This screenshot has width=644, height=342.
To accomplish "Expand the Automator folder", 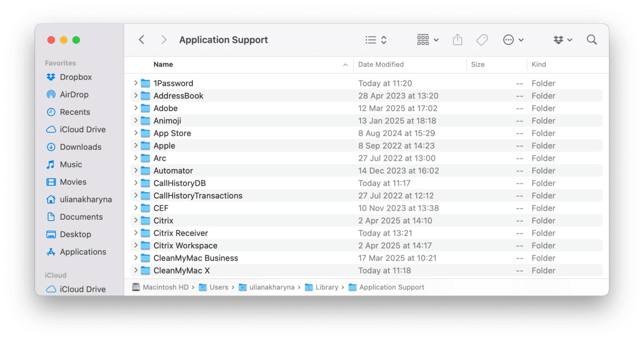I will 136,170.
